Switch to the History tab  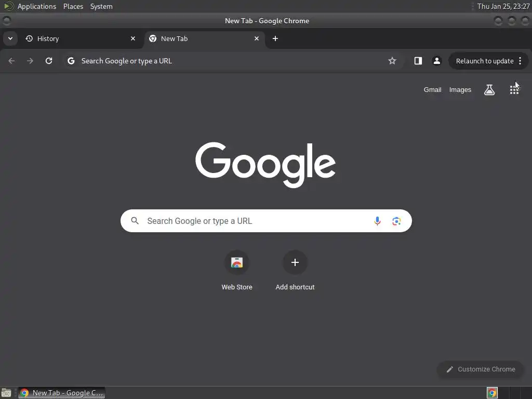tap(81, 38)
